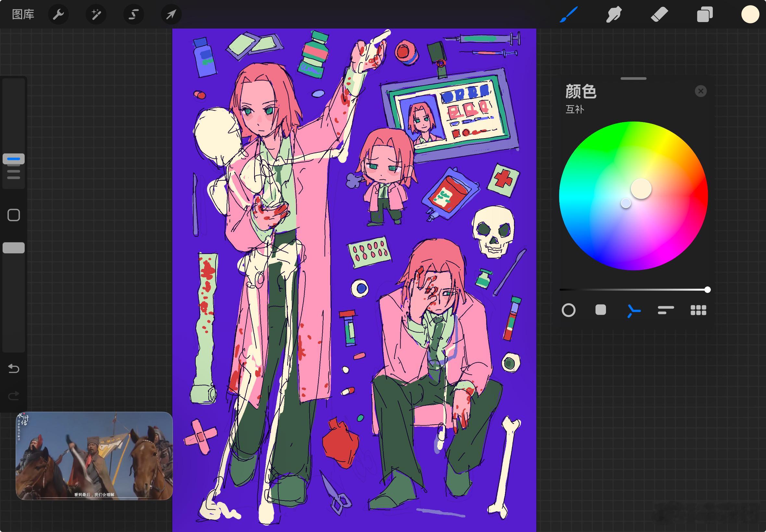Select the Brush tool
This screenshot has height=532, width=766.
[569, 14]
